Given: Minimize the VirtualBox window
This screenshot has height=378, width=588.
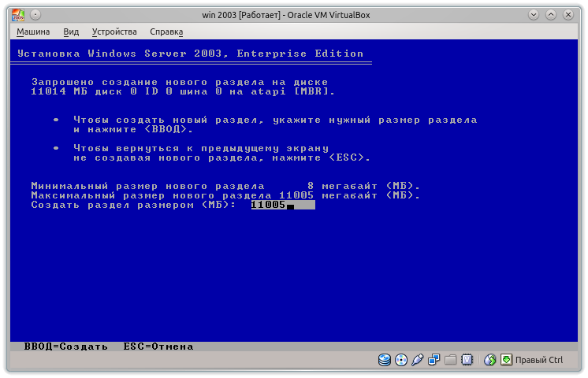Looking at the screenshot, I should [534, 15].
